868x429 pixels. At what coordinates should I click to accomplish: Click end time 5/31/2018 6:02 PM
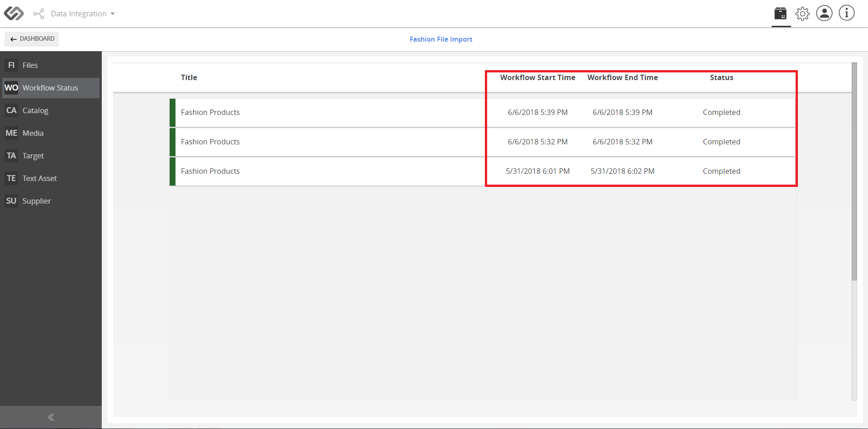point(622,171)
